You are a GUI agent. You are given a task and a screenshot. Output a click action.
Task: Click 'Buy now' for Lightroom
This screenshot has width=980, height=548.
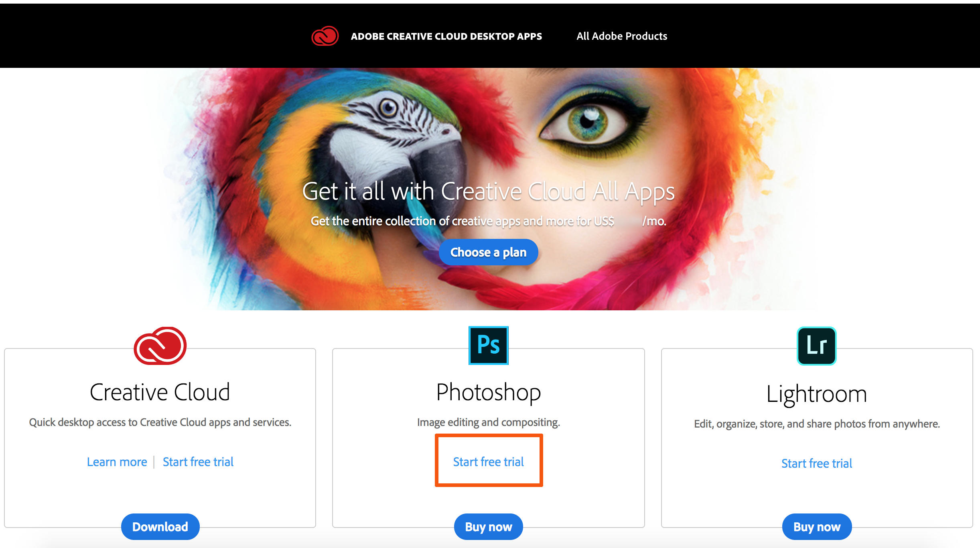click(816, 526)
